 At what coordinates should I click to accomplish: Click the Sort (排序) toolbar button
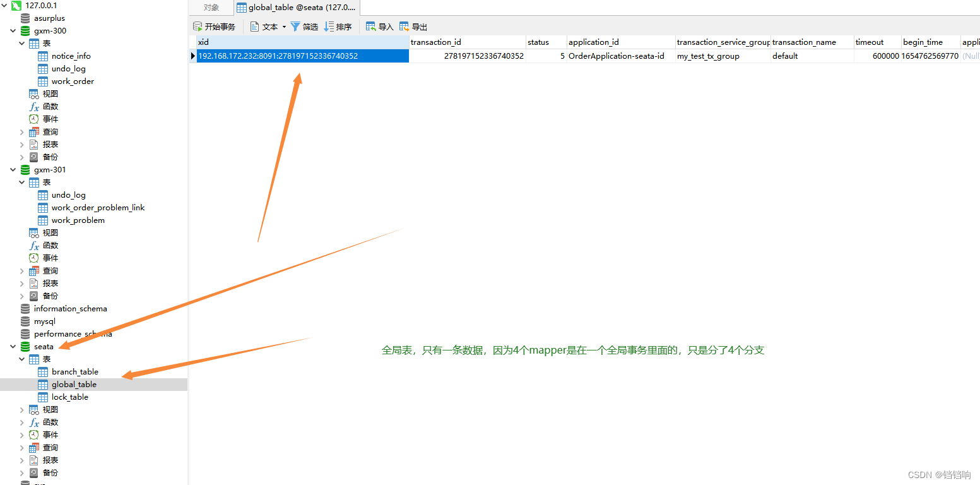[338, 27]
